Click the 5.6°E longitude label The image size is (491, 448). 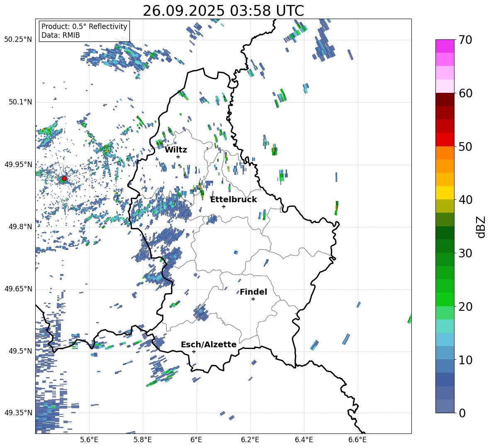89,440
